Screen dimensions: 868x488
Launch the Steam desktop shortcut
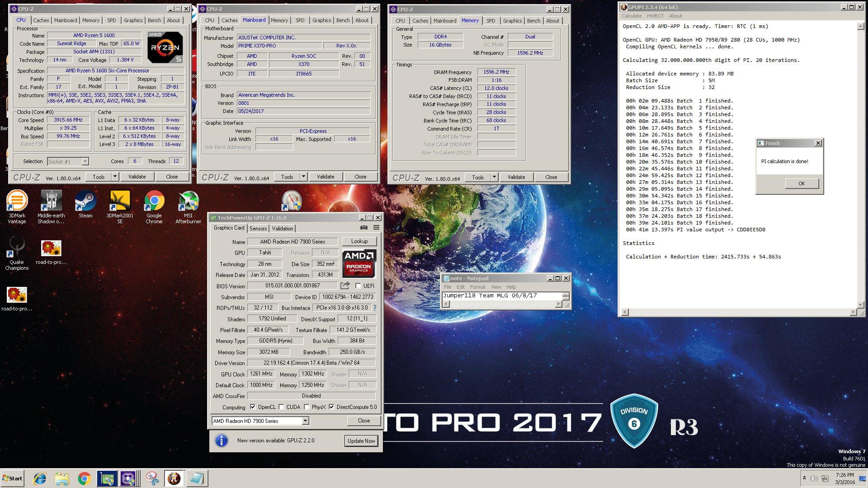click(85, 205)
